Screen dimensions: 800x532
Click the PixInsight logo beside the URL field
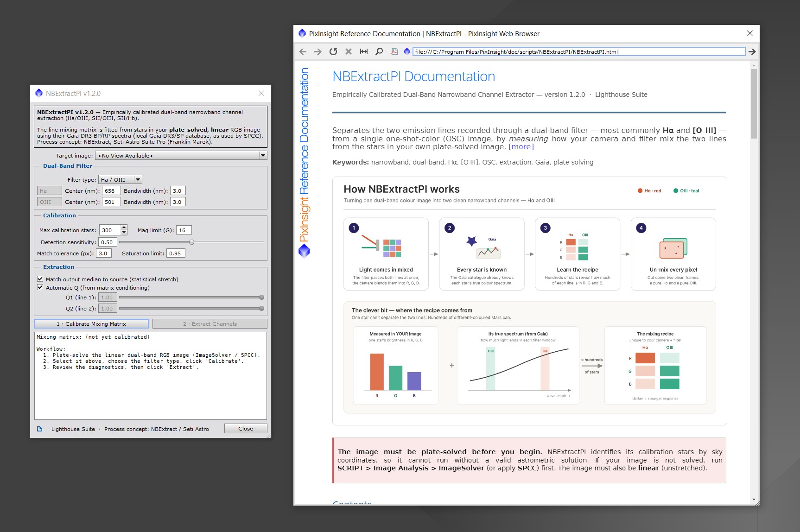(x=407, y=51)
